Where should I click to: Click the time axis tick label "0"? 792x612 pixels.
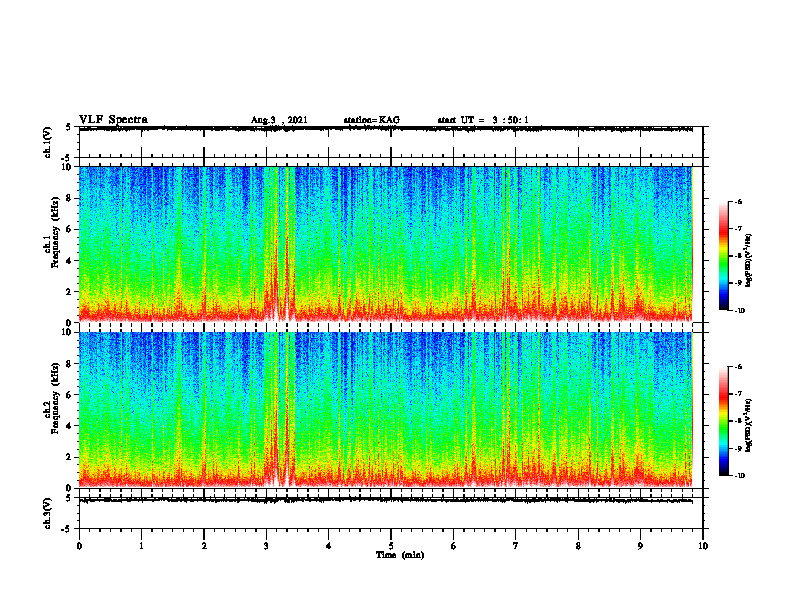pos(79,546)
